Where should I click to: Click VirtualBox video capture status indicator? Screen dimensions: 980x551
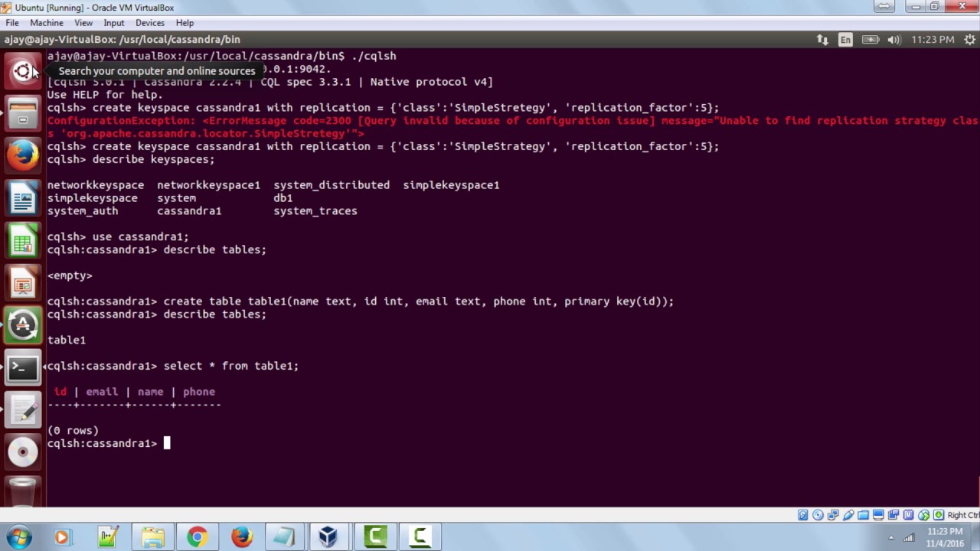point(893,515)
